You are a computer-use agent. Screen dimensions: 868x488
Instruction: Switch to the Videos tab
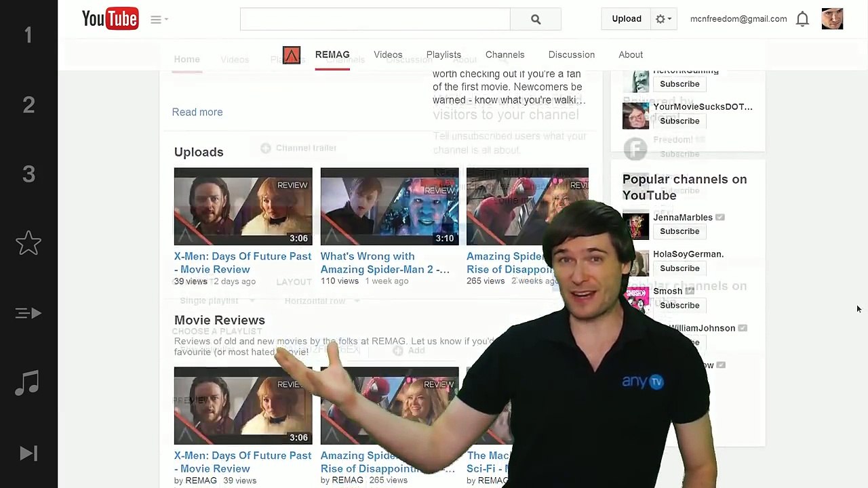(388, 55)
